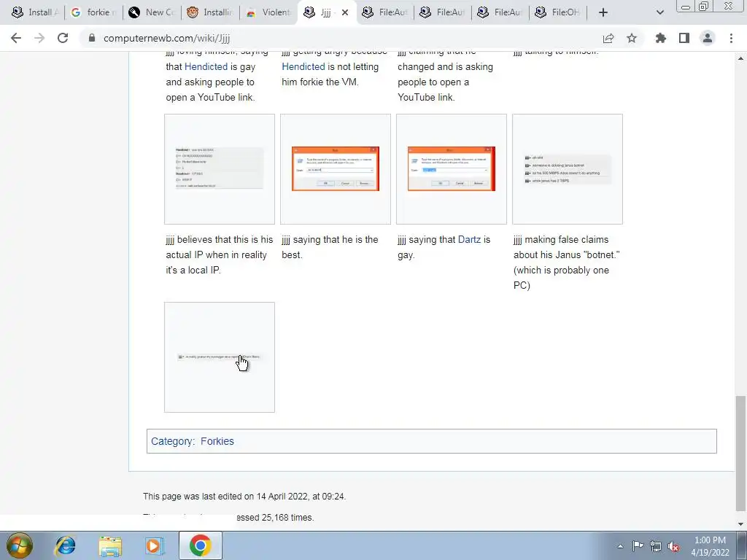Switch to the Google forkie tab
The width and height of the screenshot is (747, 560).
tap(93, 12)
